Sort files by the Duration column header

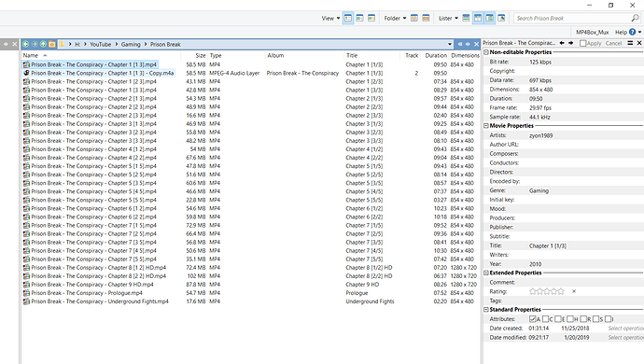[436, 55]
